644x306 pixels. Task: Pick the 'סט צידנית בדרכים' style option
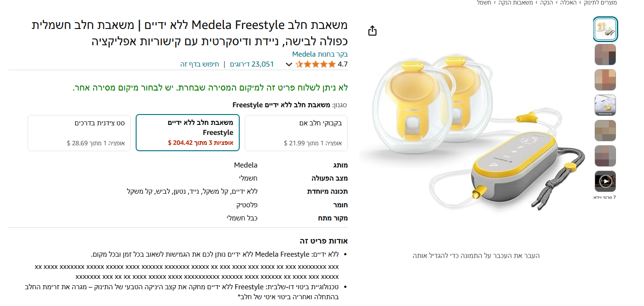point(76,133)
